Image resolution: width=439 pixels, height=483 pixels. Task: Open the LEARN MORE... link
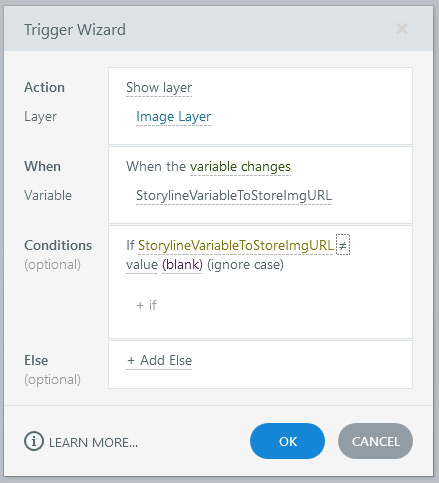[93, 443]
